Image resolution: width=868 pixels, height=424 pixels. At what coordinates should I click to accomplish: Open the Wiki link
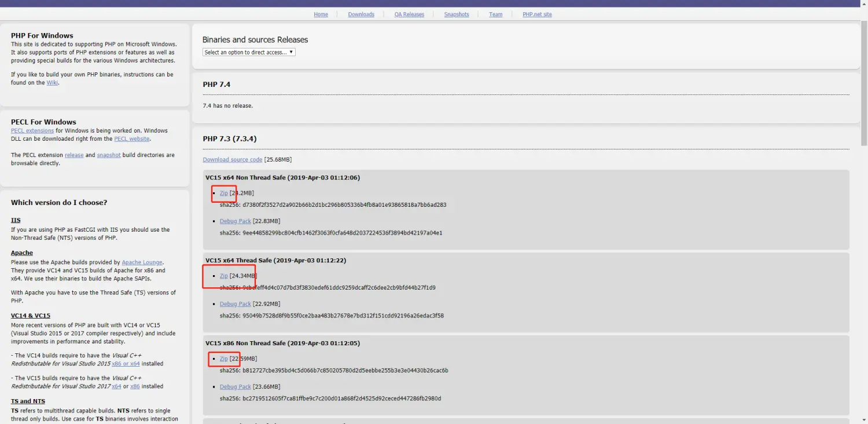click(52, 83)
